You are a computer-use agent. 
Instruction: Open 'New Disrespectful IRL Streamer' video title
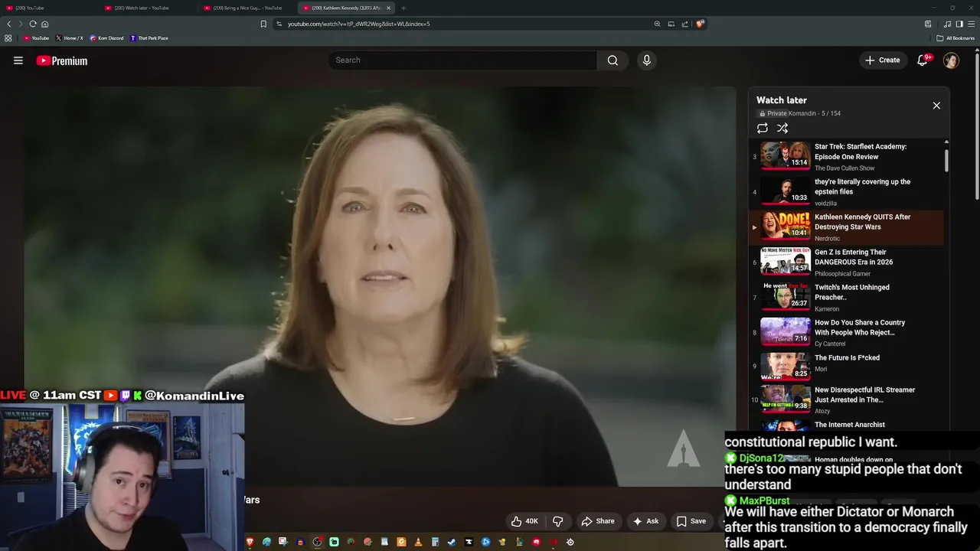pos(865,395)
